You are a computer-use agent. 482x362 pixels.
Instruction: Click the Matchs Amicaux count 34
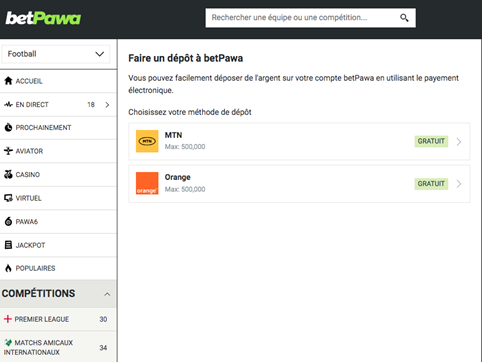pyautogui.click(x=103, y=348)
